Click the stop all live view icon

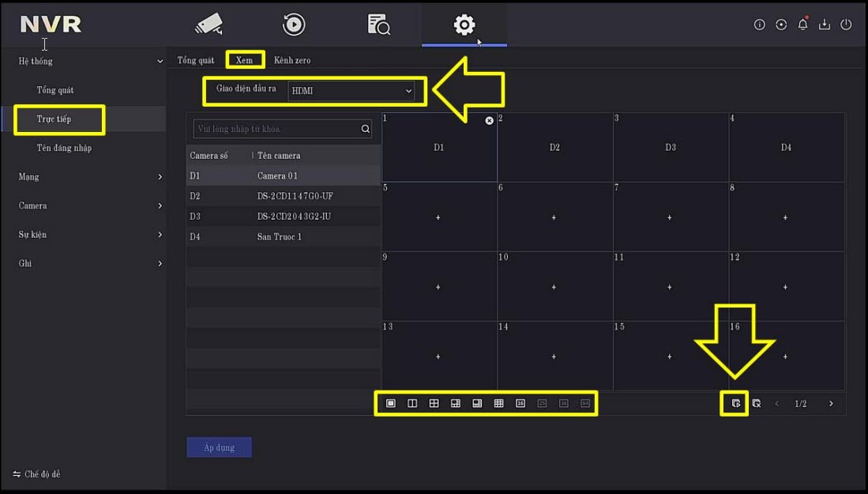pos(757,403)
